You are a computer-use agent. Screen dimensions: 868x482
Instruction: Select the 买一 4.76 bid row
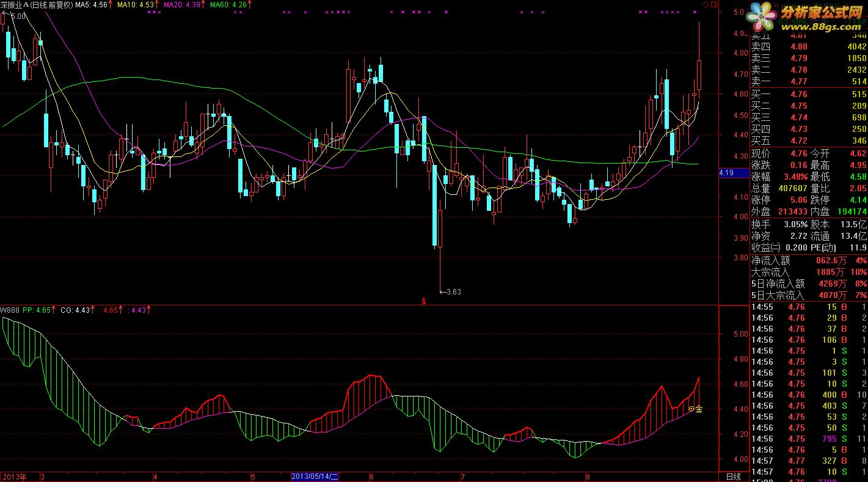pos(809,94)
